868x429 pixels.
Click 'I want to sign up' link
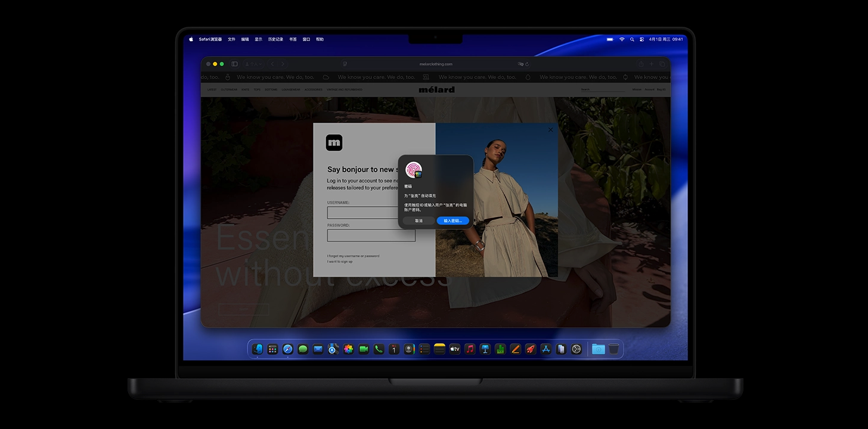pyautogui.click(x=339, y=262)
